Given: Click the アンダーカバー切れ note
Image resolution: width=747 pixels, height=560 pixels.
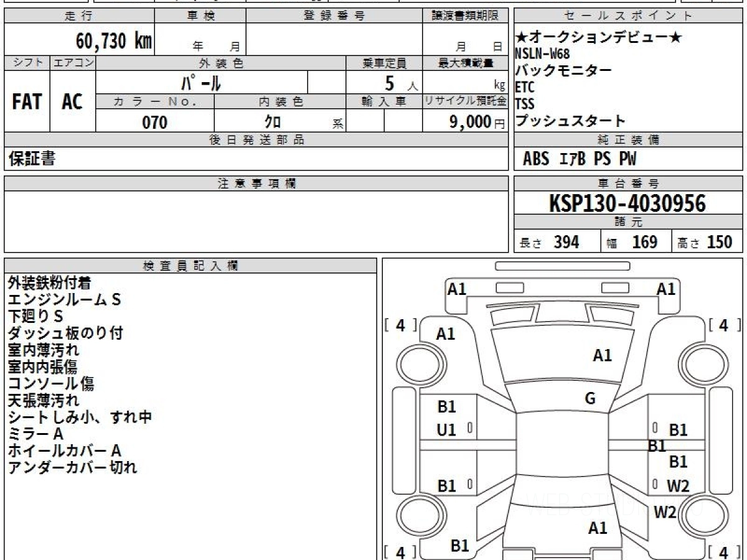Looking at the screenshot, I should coord(72,467).
